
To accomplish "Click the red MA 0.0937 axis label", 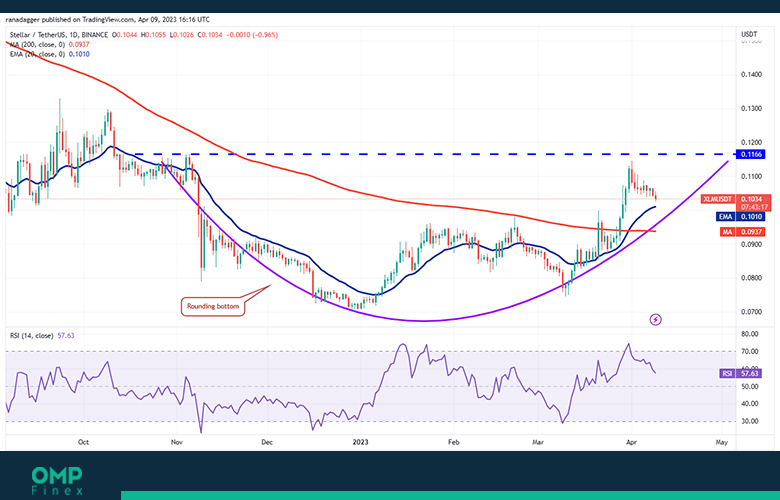I will (743, 232).
